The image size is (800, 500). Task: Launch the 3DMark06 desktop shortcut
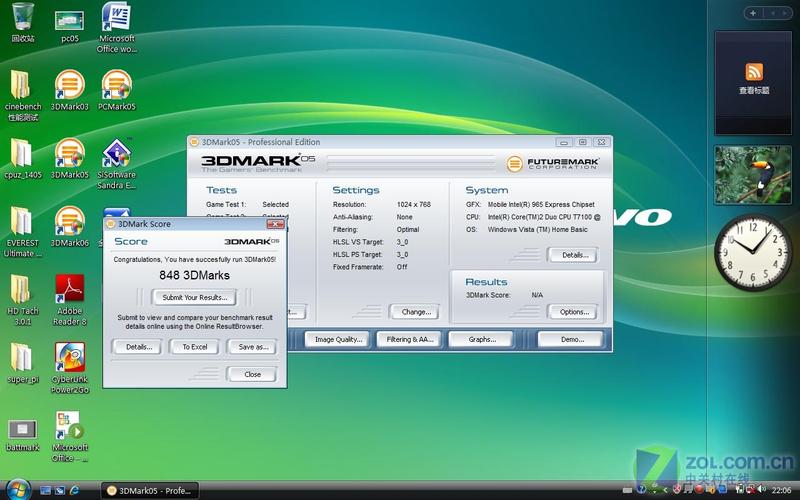69,227
